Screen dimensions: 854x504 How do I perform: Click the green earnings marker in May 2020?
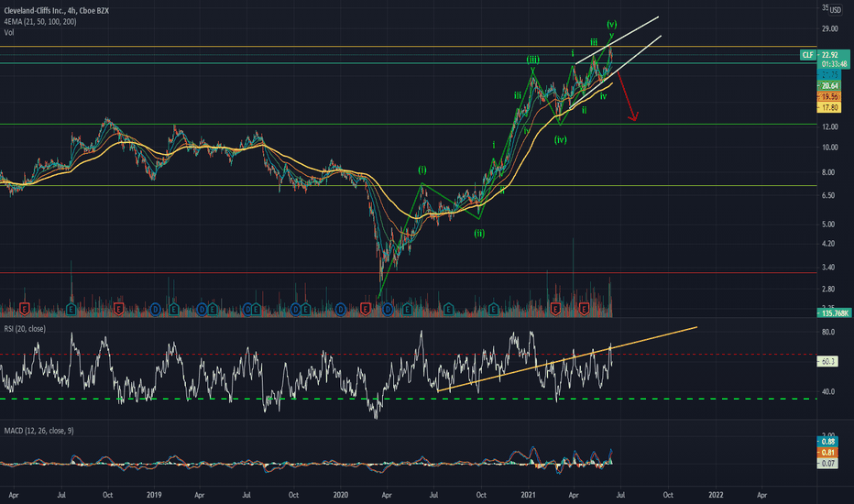[x=407, y=310]
